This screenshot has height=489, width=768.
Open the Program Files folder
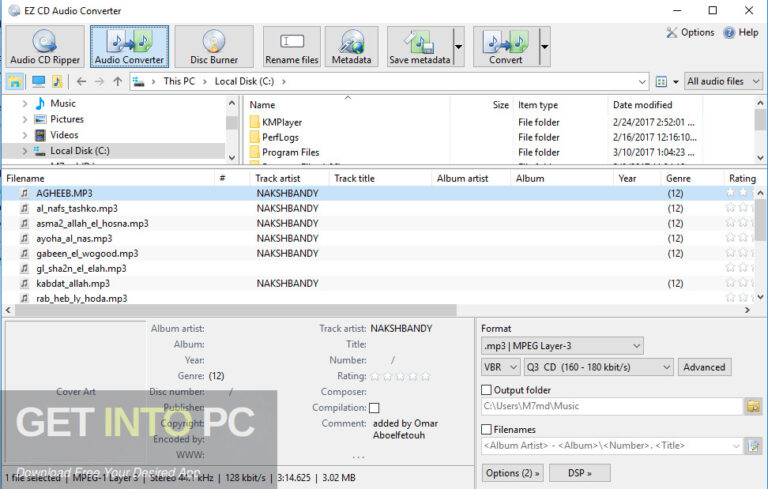(290, 152)
